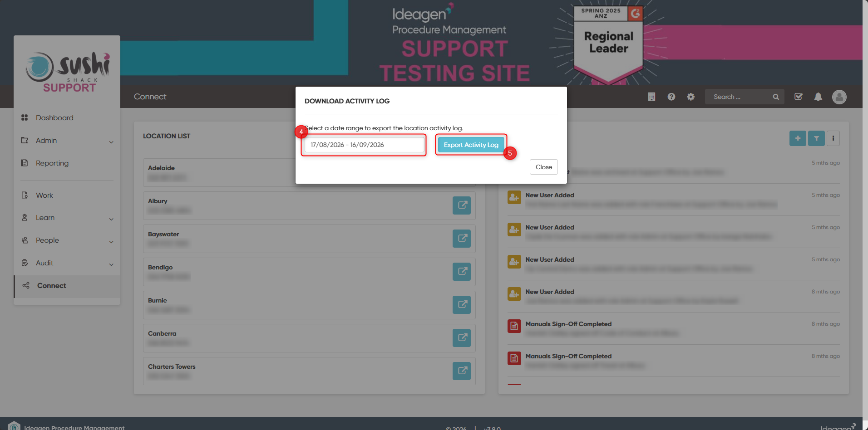Expand the Learn sidebar menu
This screenshot has height=430, width=868.
tap(67, 218)
